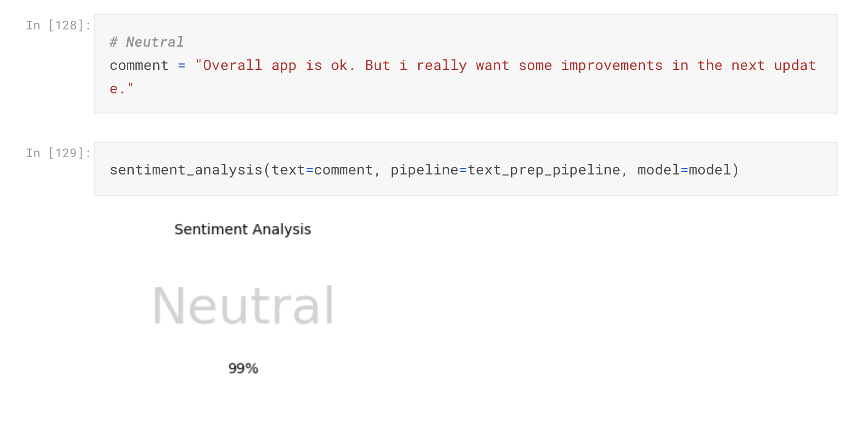Select the In [128] cell prompt
The height and width of the screenshot is (423, 868).
click(x=58, y=25)
